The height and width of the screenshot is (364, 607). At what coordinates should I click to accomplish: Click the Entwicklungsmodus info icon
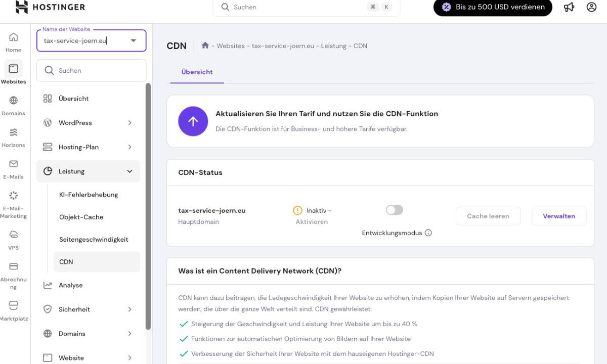(x=428, y=233)
